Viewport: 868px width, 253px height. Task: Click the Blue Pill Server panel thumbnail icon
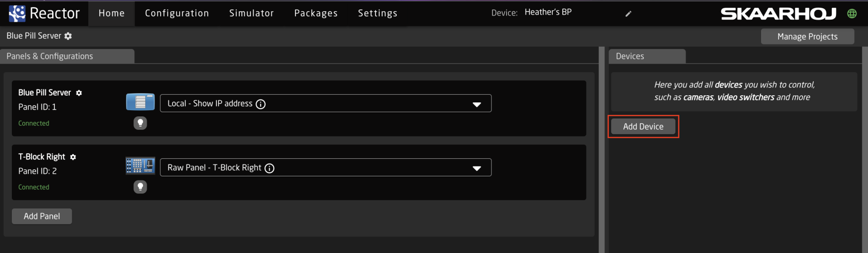(140, 102)
